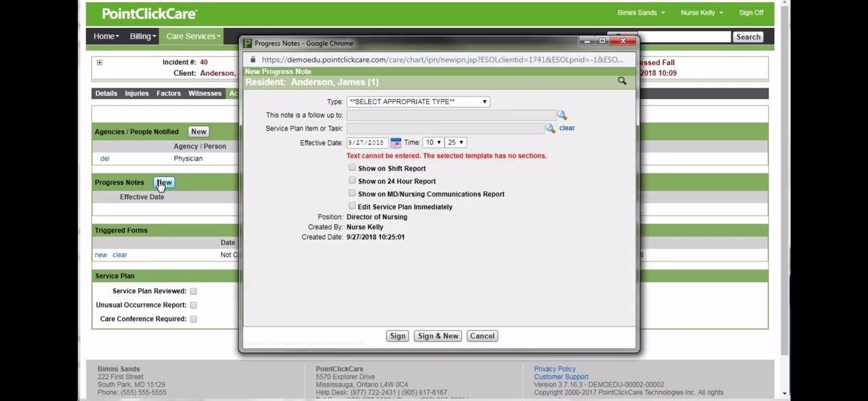Image resolution: width=868 pixels, height=401 pixels.
Task: Click the Sign & New button
Action: pyautogui.click(x=438, y=336)
